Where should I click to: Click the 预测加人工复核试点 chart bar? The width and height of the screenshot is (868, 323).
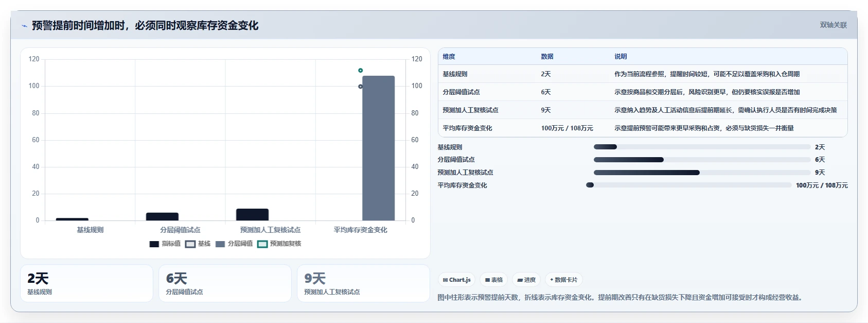pyautogui.click(x=252, y=214)
